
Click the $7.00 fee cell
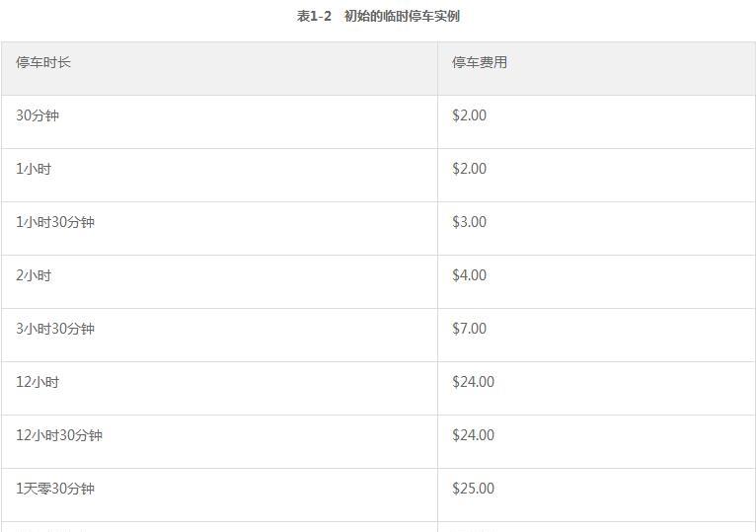(x=596, y=336)
